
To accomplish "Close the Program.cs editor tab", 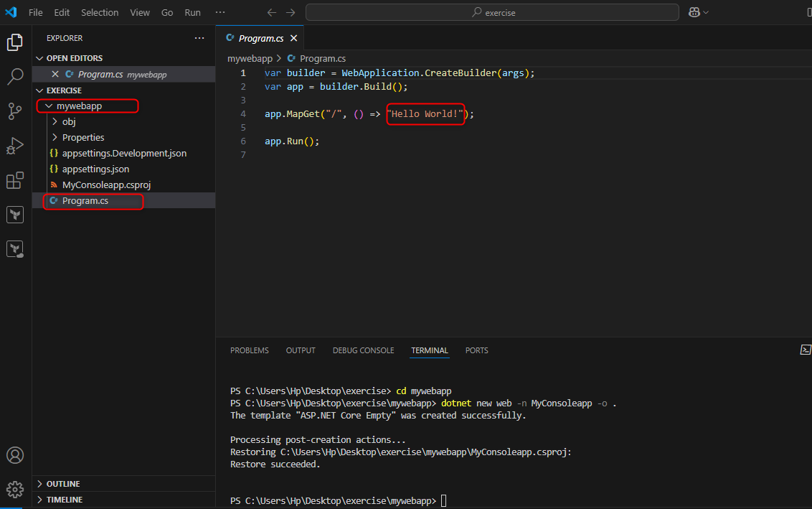I will tap(293, 38).
